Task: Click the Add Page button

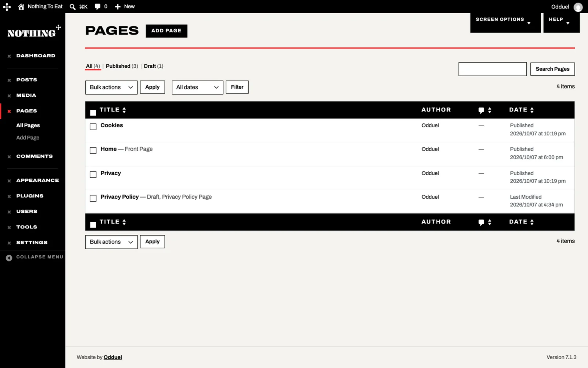Action: [166, 31]
